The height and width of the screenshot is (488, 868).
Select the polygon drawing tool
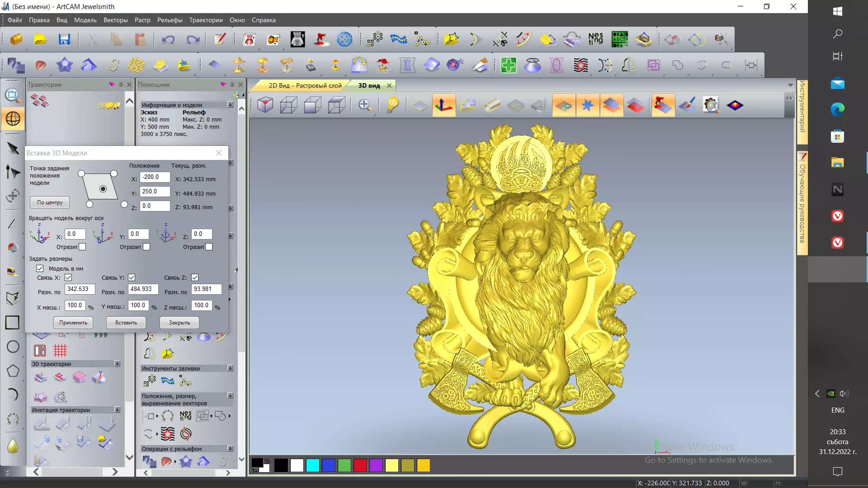(x=13, y=371)
